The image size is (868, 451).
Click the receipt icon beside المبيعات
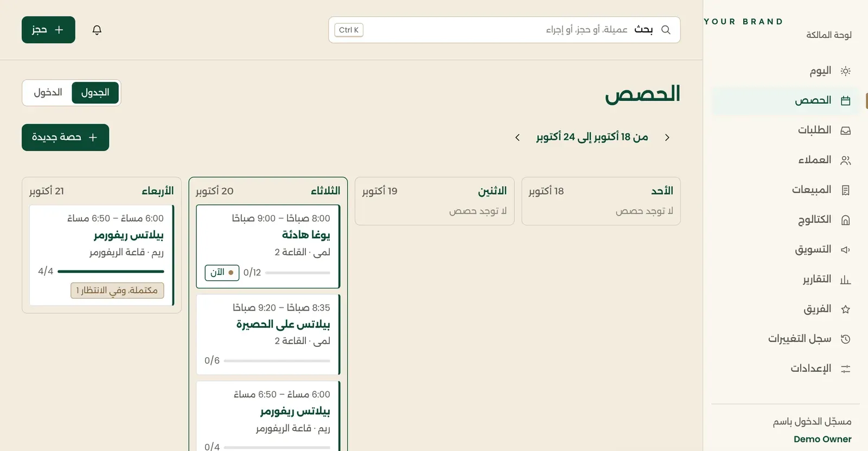tap(845, 190)
